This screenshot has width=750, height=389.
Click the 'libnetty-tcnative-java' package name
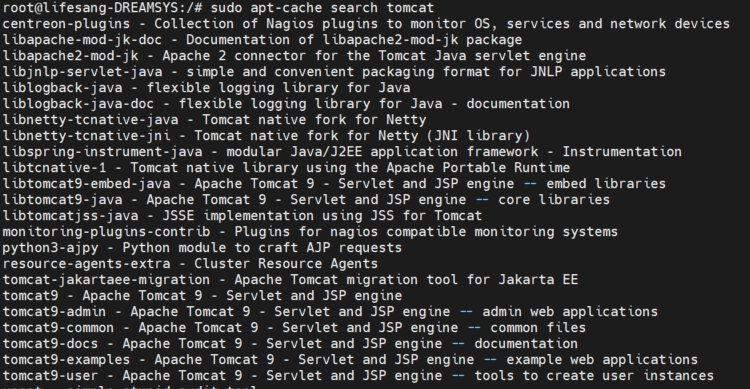point(90,120)
